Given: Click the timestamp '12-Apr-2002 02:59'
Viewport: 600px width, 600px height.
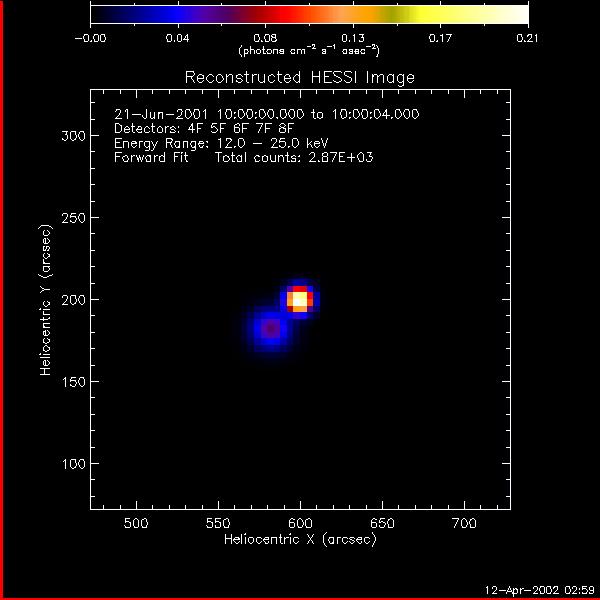Looking at the screenshot, I should pos(540,590).
